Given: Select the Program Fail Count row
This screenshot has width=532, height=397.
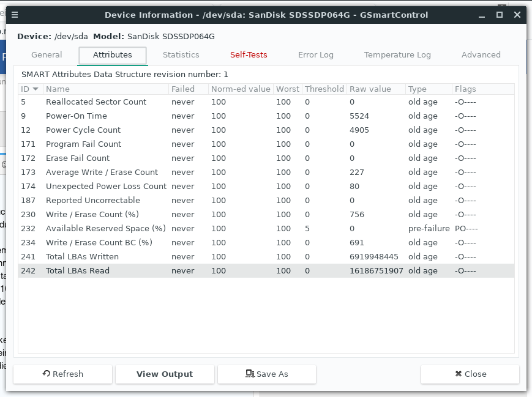Looking at the screenshot, I should coord(266,144).
